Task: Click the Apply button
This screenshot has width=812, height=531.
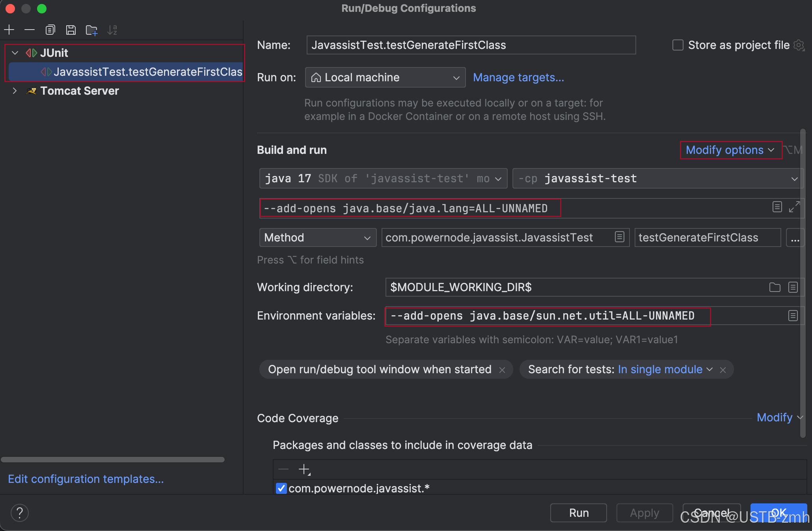Action: pos(644,513)
